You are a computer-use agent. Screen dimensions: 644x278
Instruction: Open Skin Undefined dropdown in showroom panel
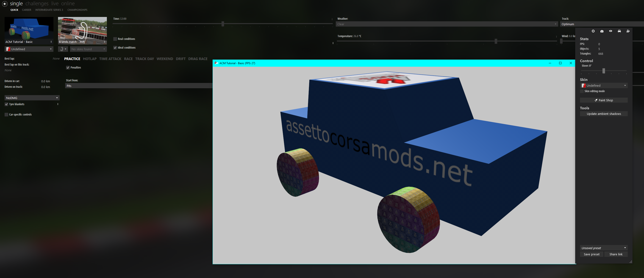pos(604,85)
